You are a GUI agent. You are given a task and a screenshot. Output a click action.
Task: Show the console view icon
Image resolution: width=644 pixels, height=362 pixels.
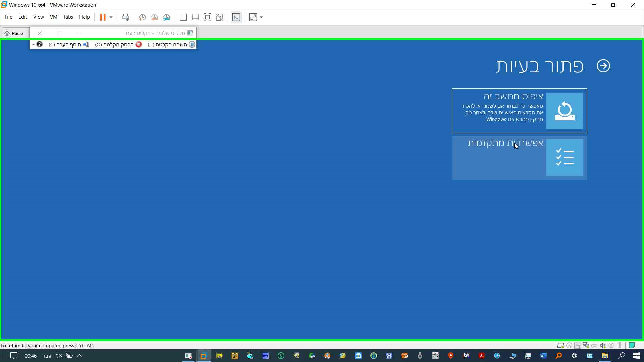236,17
